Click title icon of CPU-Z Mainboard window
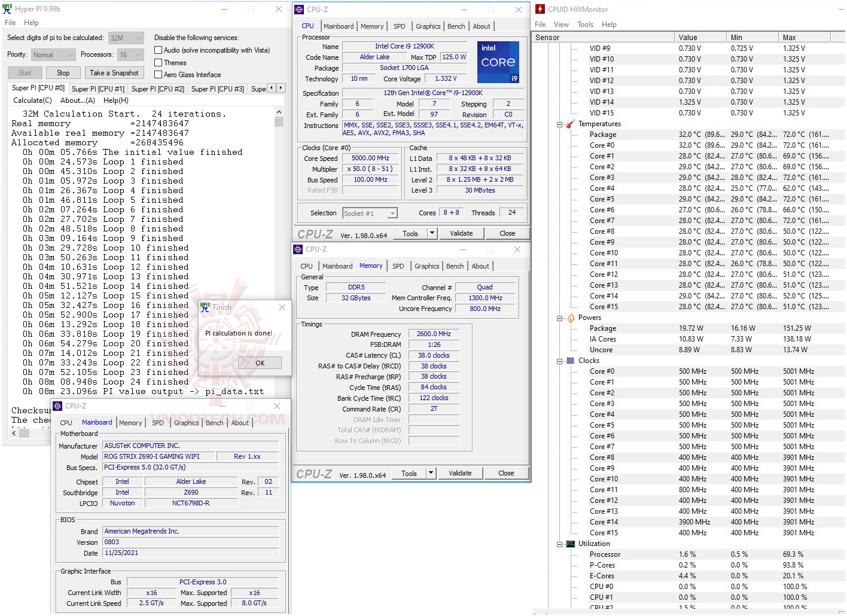Viewport: 847px width, 616px height. (57, 406)
